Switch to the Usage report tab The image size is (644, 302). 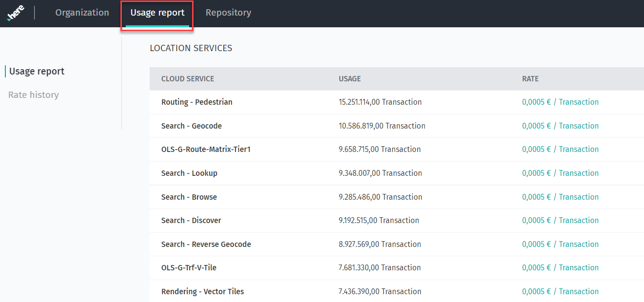[157, 13]
